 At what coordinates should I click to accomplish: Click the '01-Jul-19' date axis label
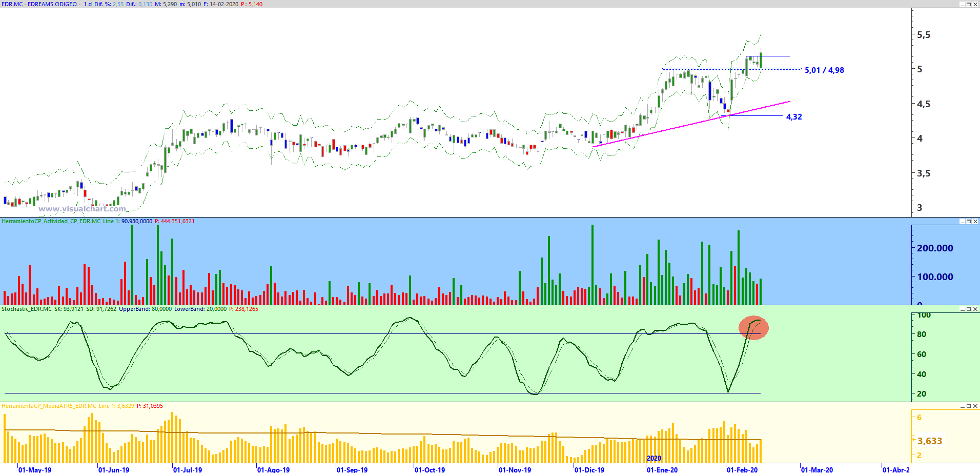click(188, 469)
